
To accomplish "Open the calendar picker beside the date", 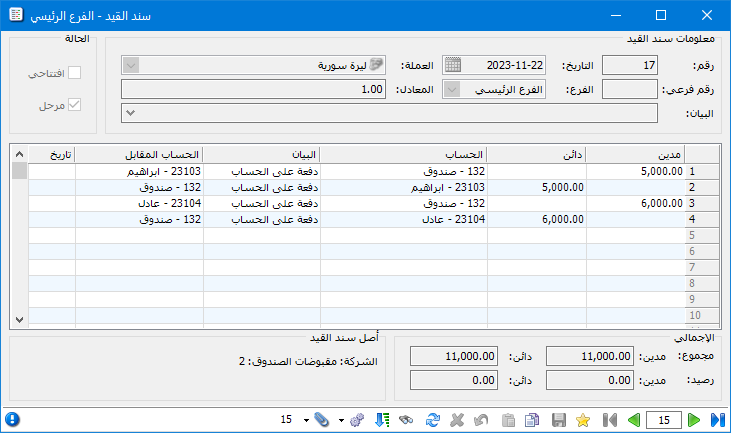I will (x=452, y=65).
